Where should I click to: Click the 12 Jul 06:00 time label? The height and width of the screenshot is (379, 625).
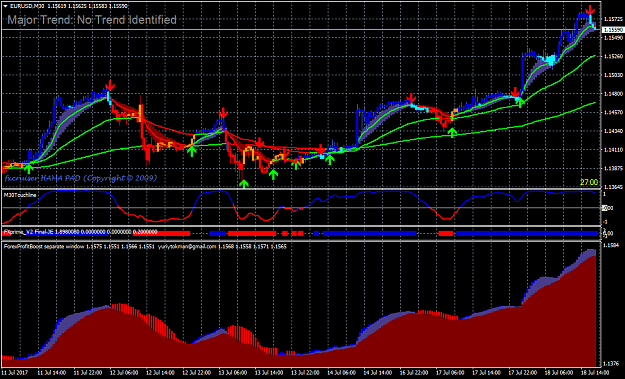point(124,373)
